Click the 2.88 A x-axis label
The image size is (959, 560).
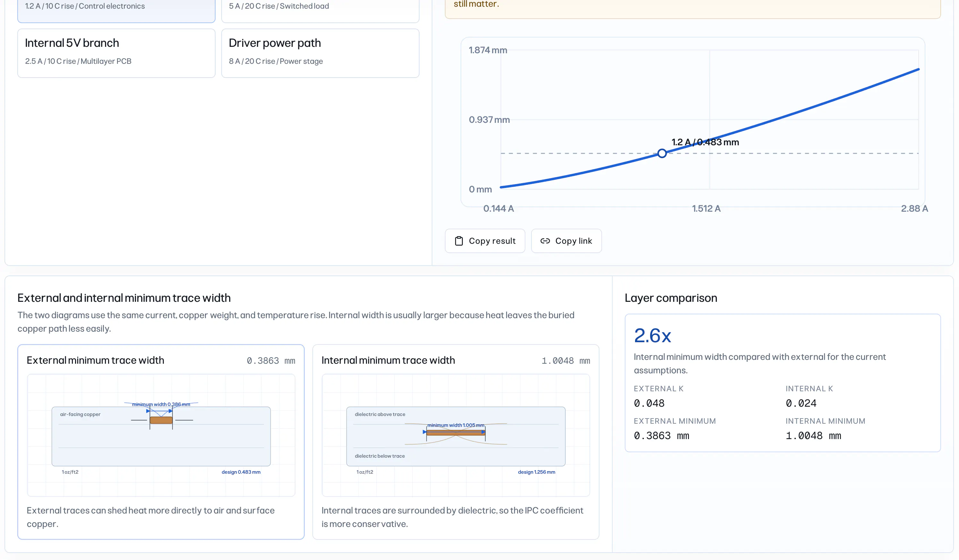[x=914, y=208]
